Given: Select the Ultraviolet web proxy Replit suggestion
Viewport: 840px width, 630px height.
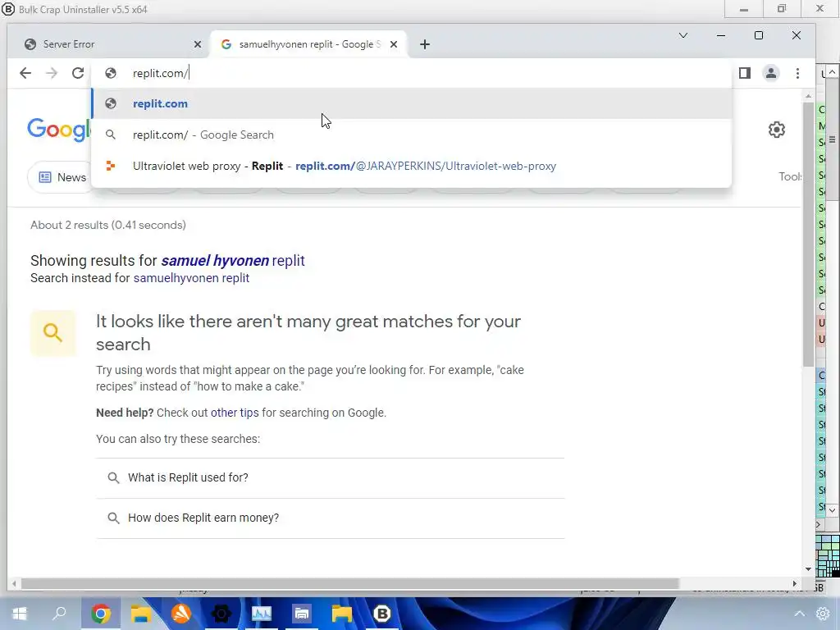Looking at the screenshot, I should pyautogui.click(x=412, y=166).
